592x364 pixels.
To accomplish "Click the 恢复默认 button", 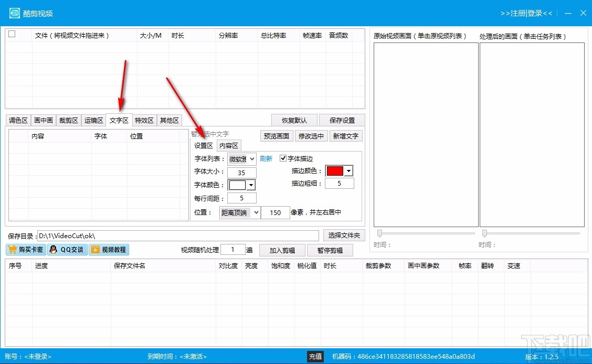I will [294, 120].
